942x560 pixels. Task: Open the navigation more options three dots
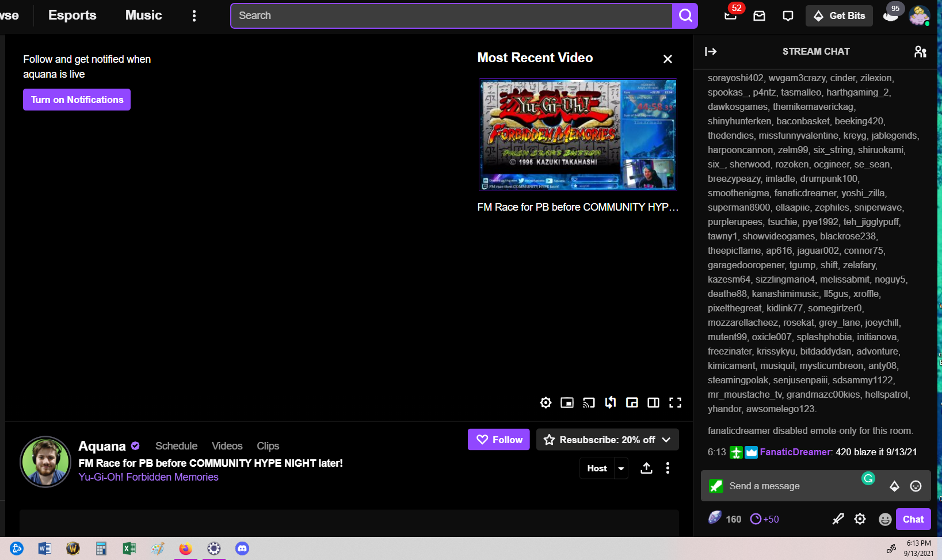point(194,16)
